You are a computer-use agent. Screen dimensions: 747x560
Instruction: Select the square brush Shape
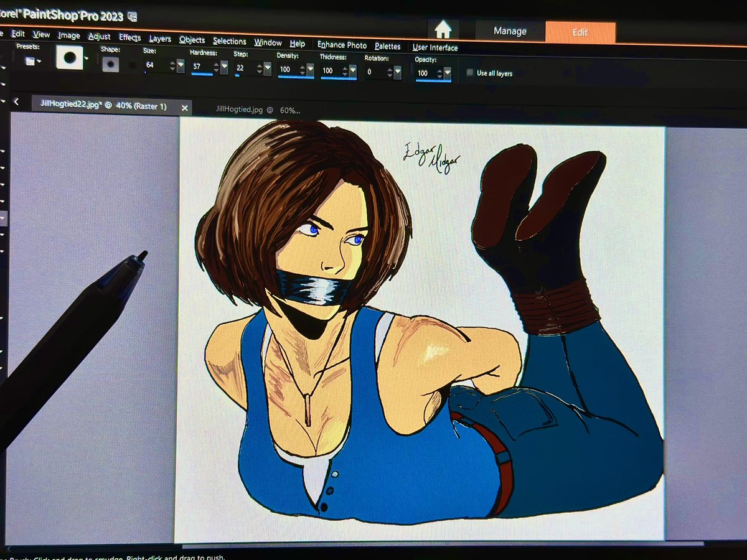point(132,65)
